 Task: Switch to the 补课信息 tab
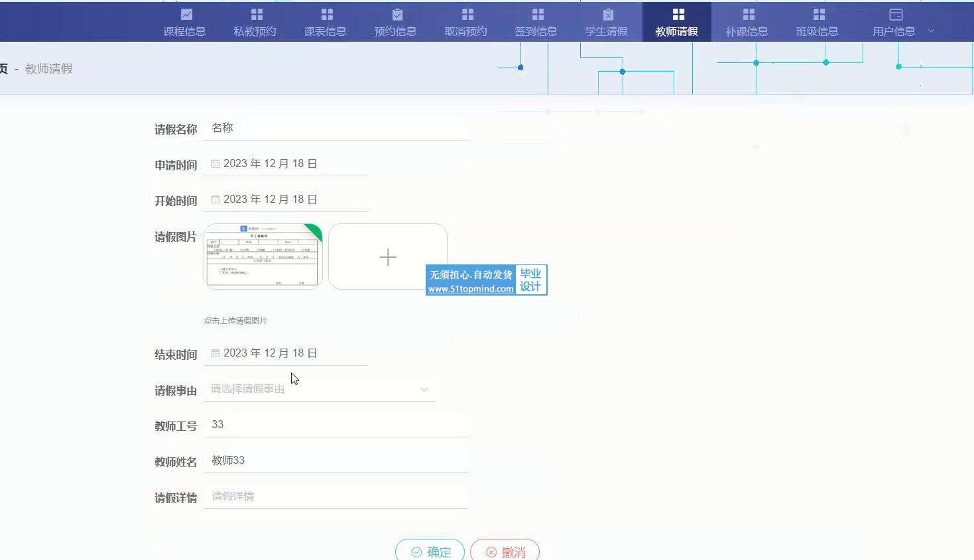tap(747, 23)
